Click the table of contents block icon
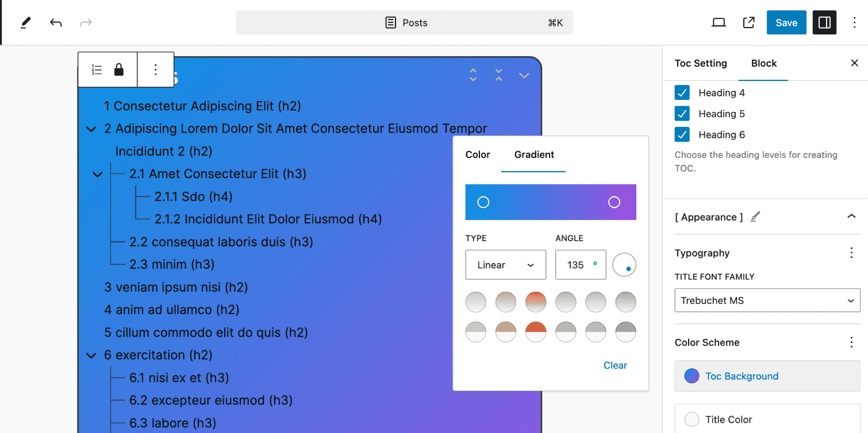Screen dimensions: 868x433 (97, 70)
